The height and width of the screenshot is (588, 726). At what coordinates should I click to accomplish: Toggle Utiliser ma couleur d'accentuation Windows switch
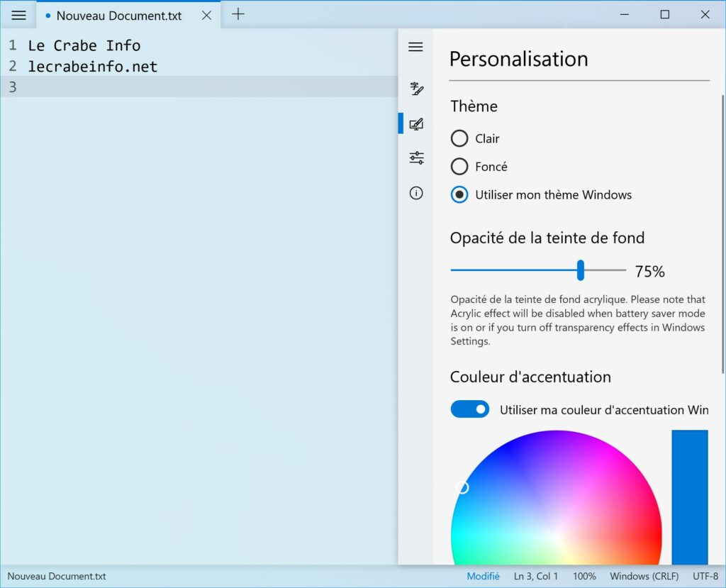(469, 409)
